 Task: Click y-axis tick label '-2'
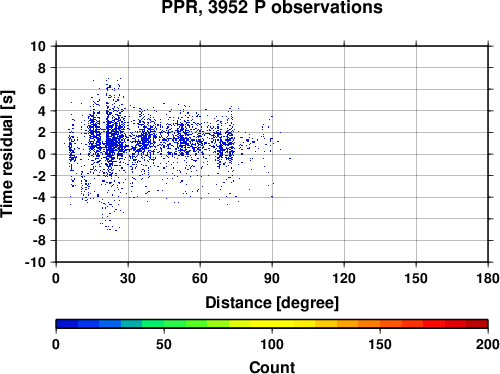[39, 176]
